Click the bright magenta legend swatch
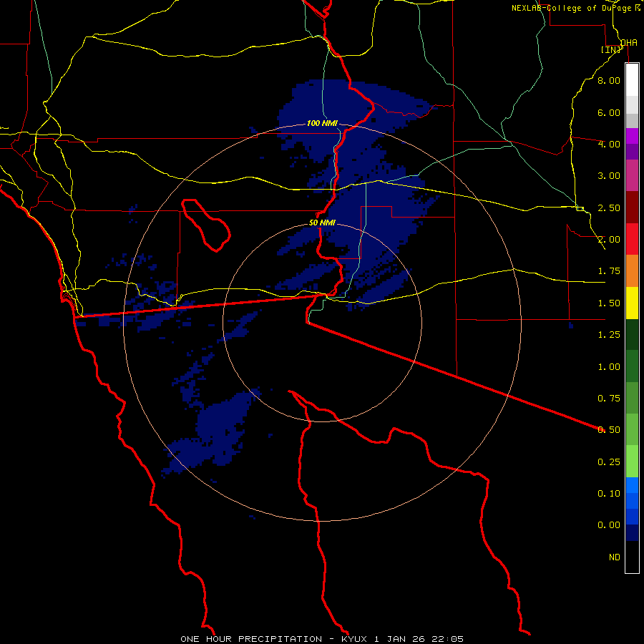Viewport: 644px width, 644px height. point(632,136)
